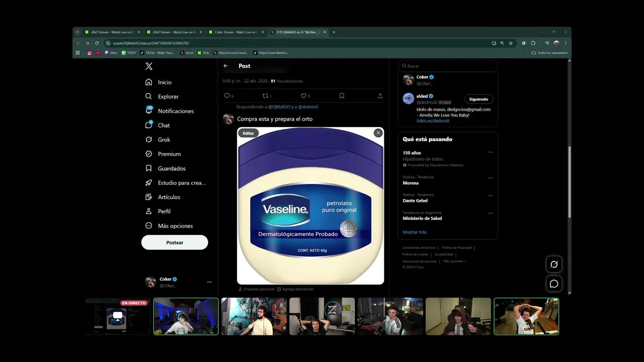The image size is (644, 362).
Task: Click the reply comment icon on post
Action: pyautogui.click(x=227, y=96)
